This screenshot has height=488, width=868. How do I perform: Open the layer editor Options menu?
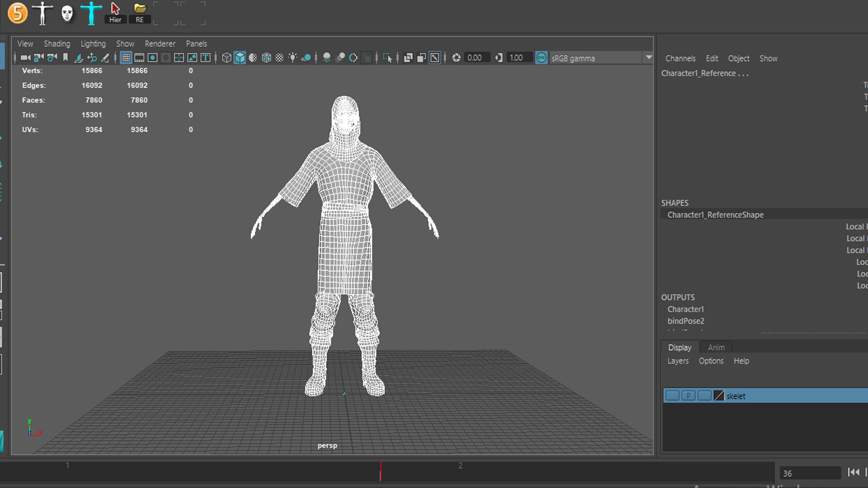coord(711,361)
